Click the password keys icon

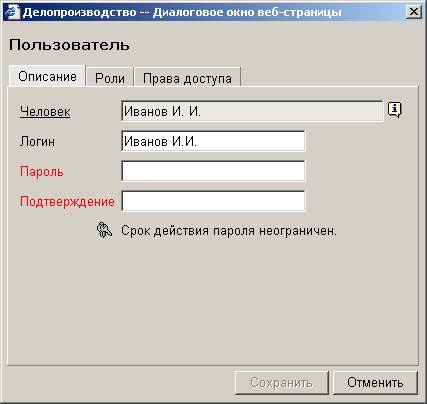tap(104, 230)
